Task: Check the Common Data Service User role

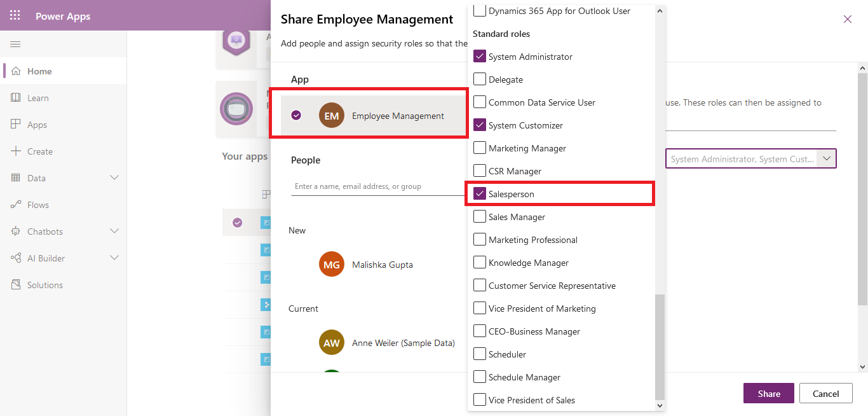Action: pos(480,102)
